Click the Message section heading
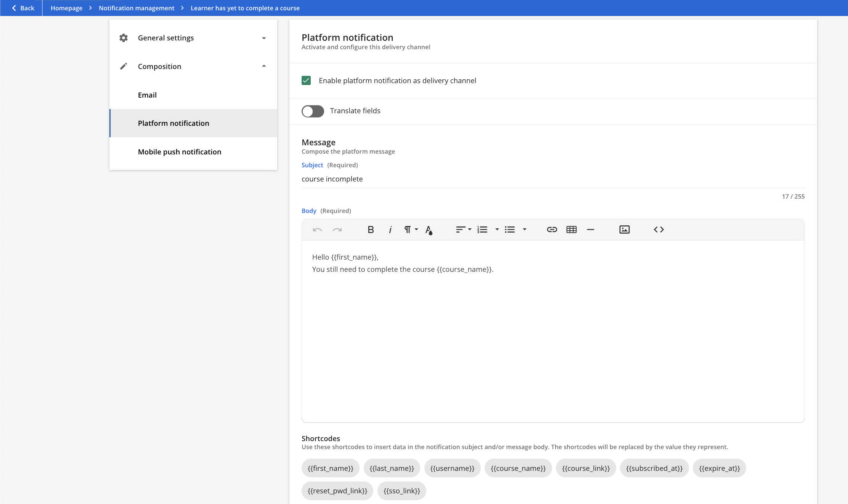The image size is (848, 504). point(318,142)
